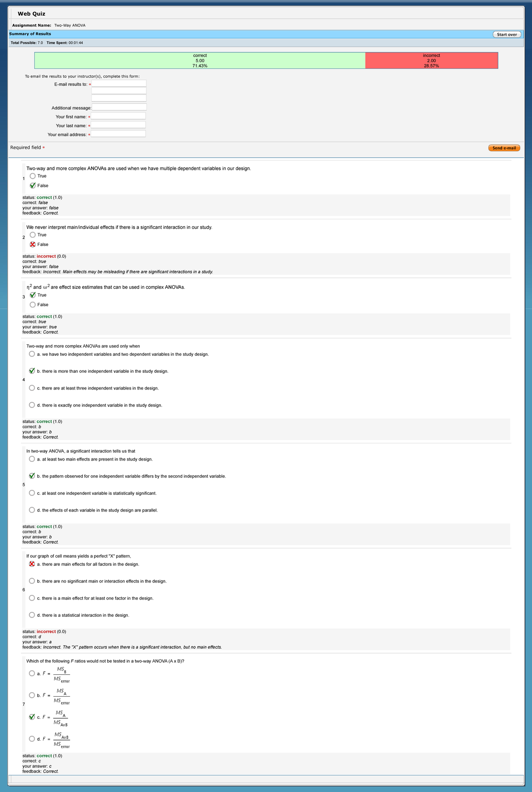
Task: Select the Your last name text field
Action: pos(118,125)
